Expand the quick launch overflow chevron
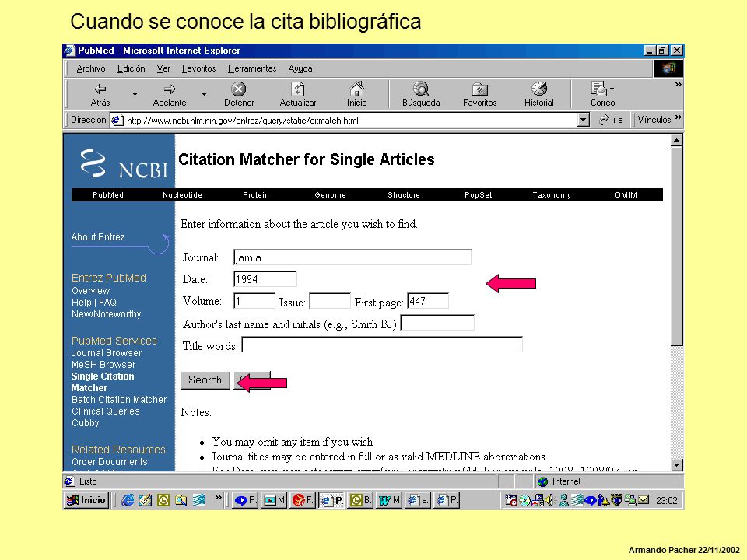 tap(218, 498)
